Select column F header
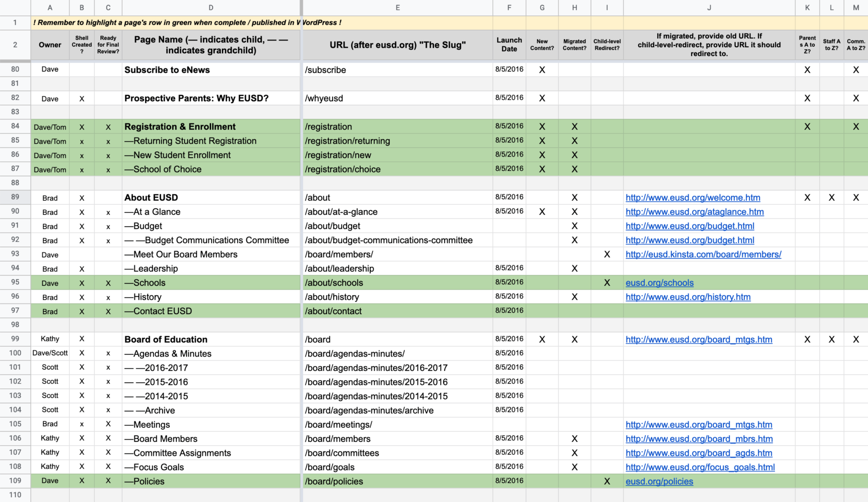The height and width of the screenshot is (502, 868). [x=509, y=8]
